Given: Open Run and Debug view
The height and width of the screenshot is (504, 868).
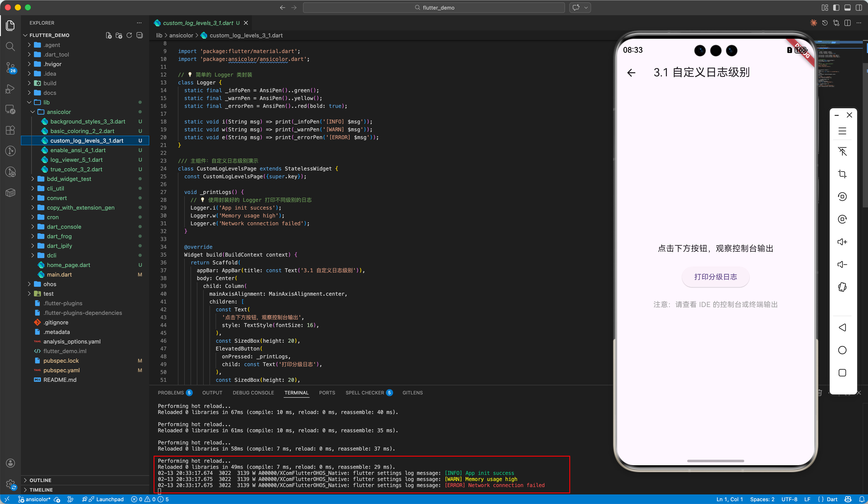Looking at the screenshot, I should (x=10, y=89).
